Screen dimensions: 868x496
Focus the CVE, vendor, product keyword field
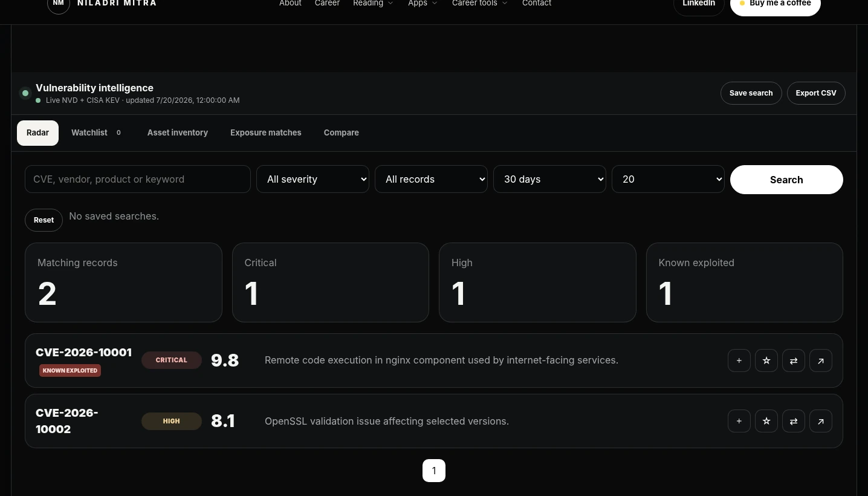pos(138,179)
